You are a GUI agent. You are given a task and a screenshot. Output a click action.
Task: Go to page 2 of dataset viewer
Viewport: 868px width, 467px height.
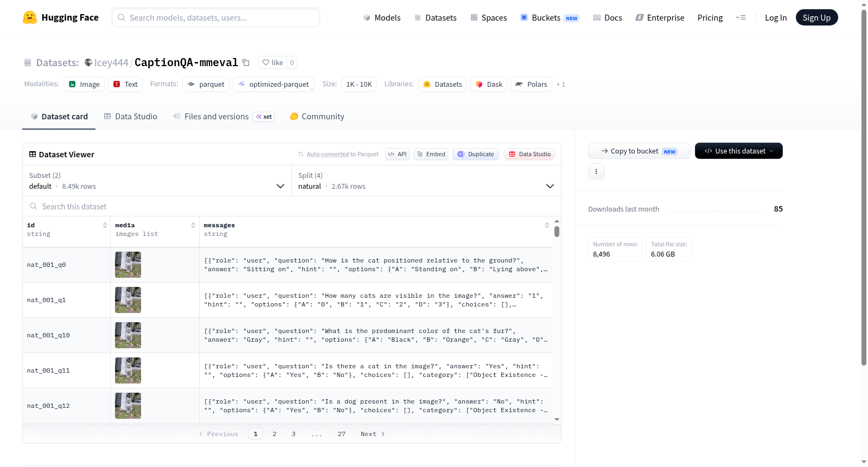coord(275,434)
